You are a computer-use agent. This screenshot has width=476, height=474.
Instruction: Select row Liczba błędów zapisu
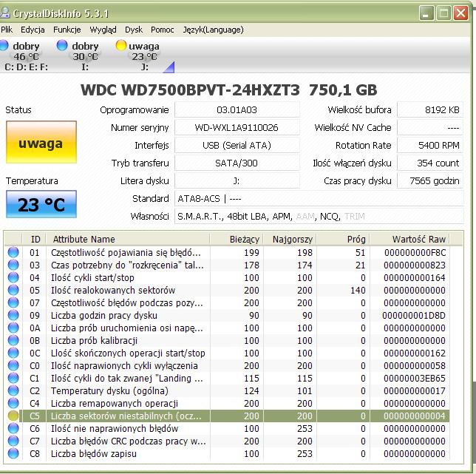(227, 453)
